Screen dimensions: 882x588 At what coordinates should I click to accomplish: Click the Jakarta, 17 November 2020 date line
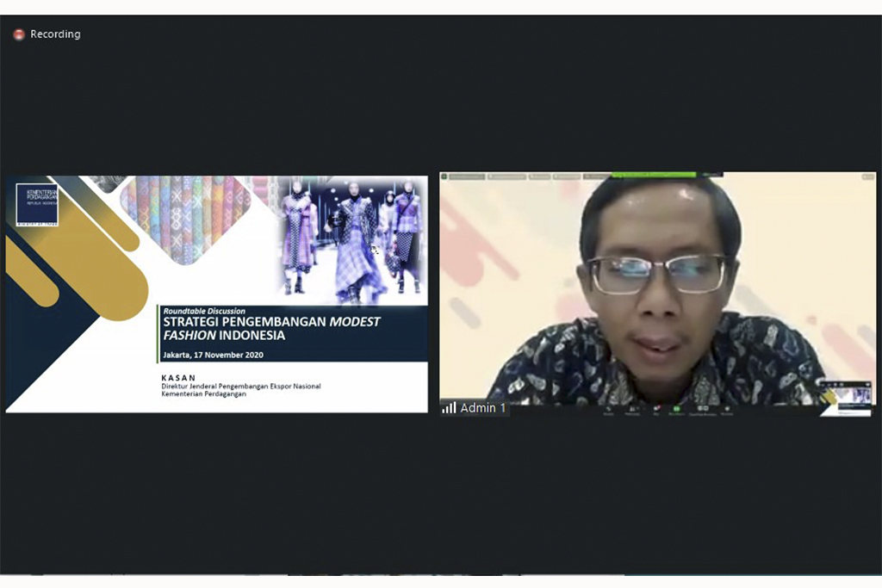pyautogui.click(x=213, y=355)
